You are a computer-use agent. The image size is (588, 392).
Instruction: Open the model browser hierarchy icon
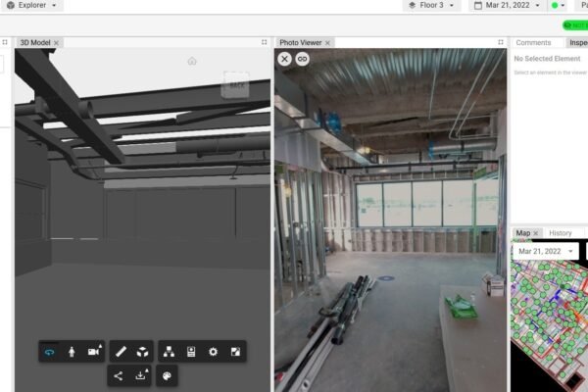tap(169, 352)
